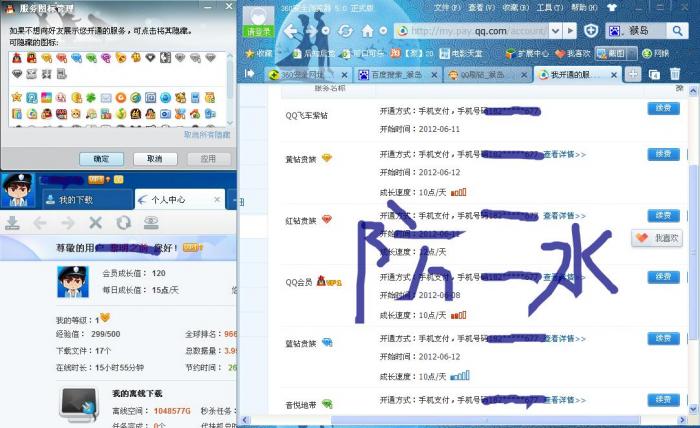Viewport: 700px width, 428px height.
Task: Select the purple diamond icon in the dialog
Action: click(x=106, y=58)
